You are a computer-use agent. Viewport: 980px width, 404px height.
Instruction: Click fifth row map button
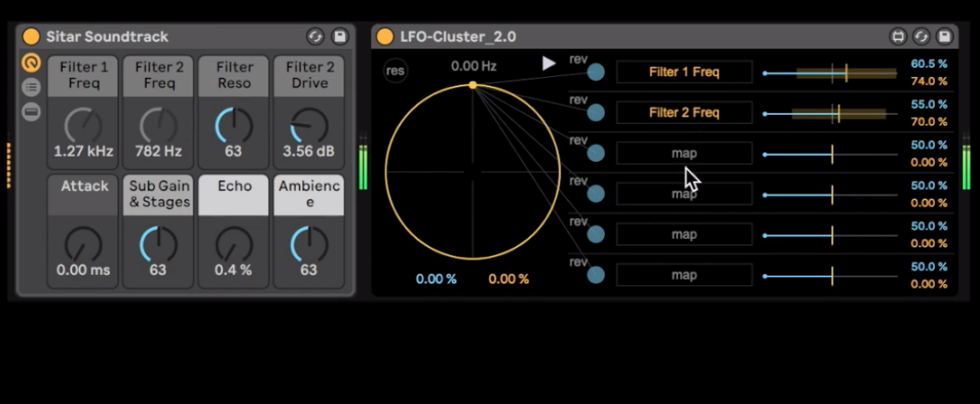click(x=684, y=235)
